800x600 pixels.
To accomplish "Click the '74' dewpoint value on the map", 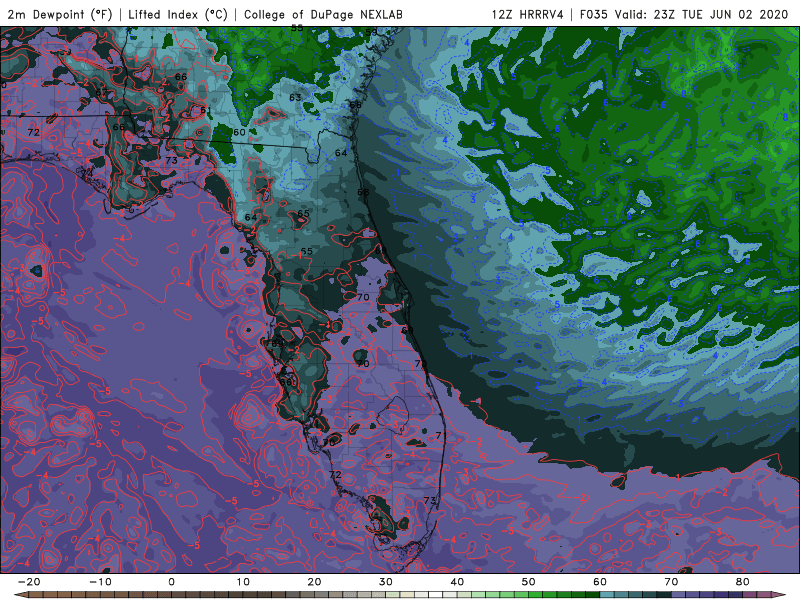I will 87,173.
